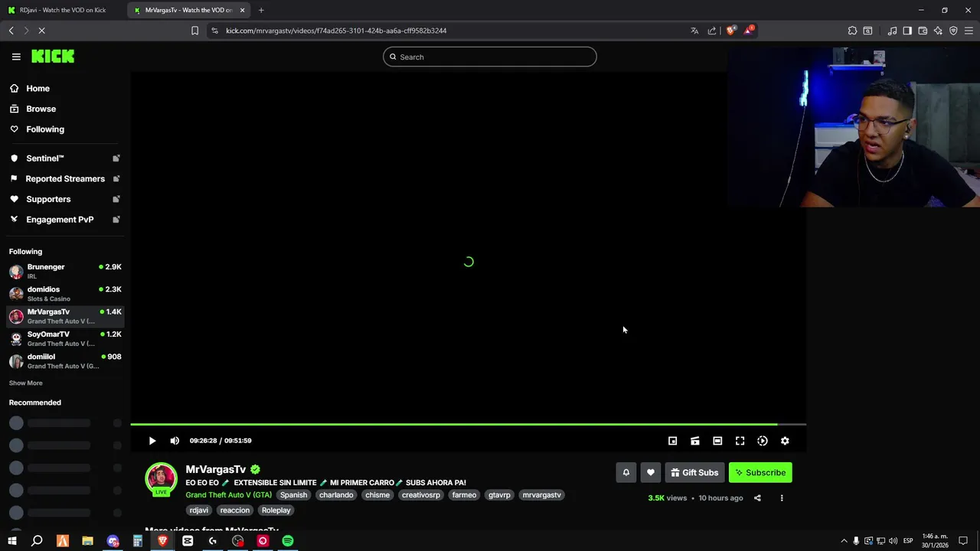This screenshot has height=551, width=980.
Task: Toggle mini player mode
Action: tap(672, 441)
